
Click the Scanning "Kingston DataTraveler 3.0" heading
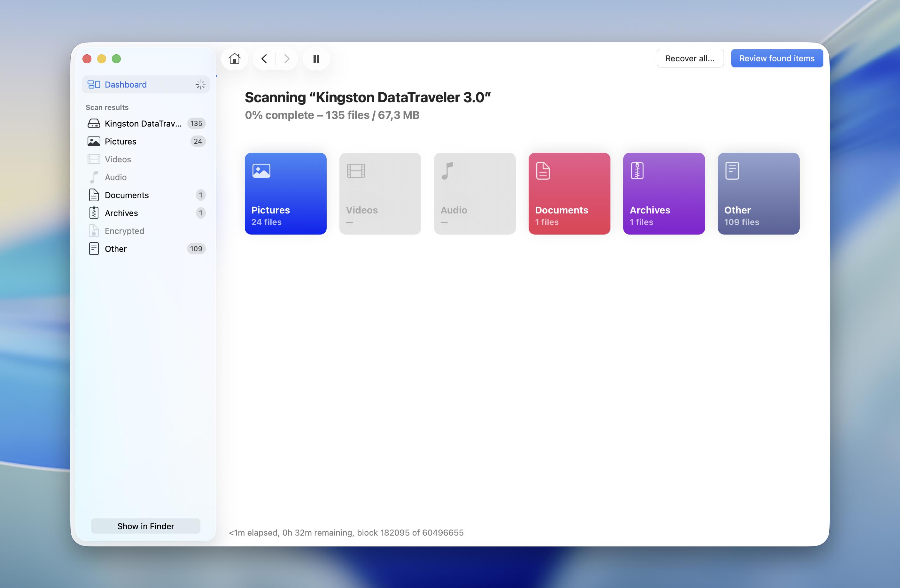[368, 97]
